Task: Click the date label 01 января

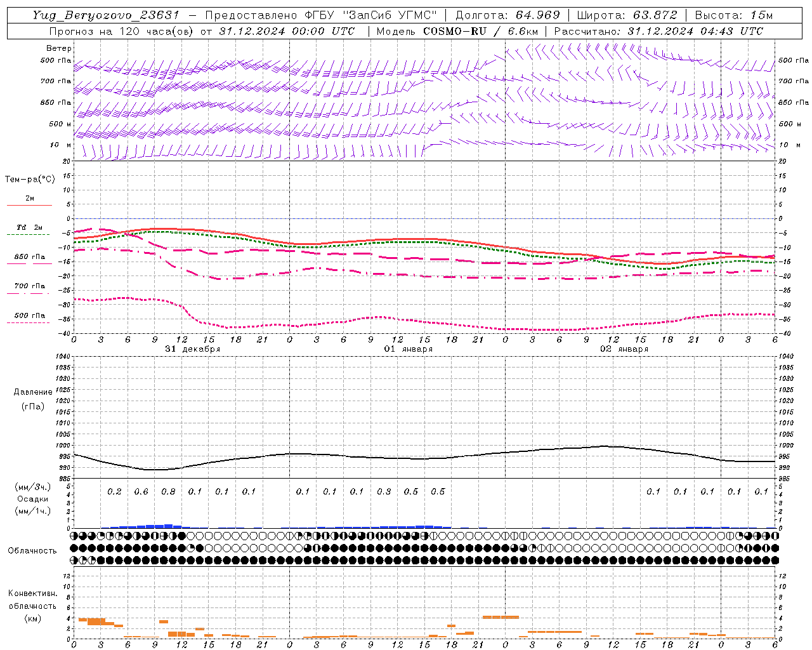Action: click(x=409, y=349)
